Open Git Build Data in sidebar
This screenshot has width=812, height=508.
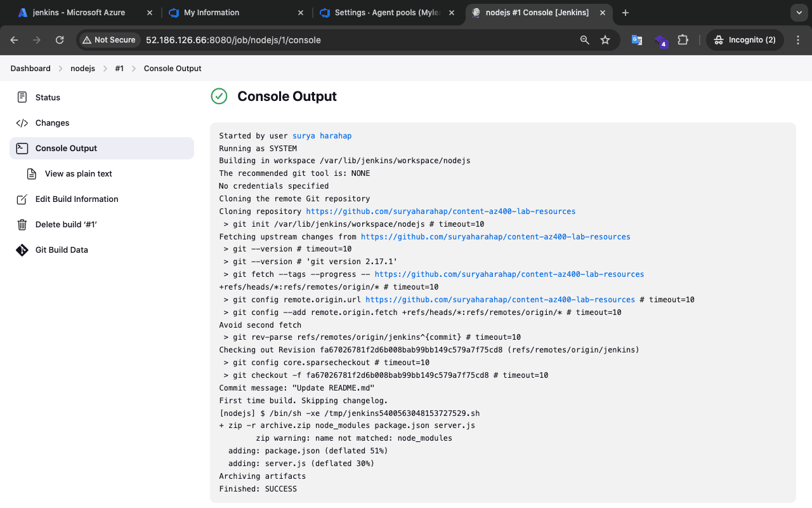(x=101, y=250)
